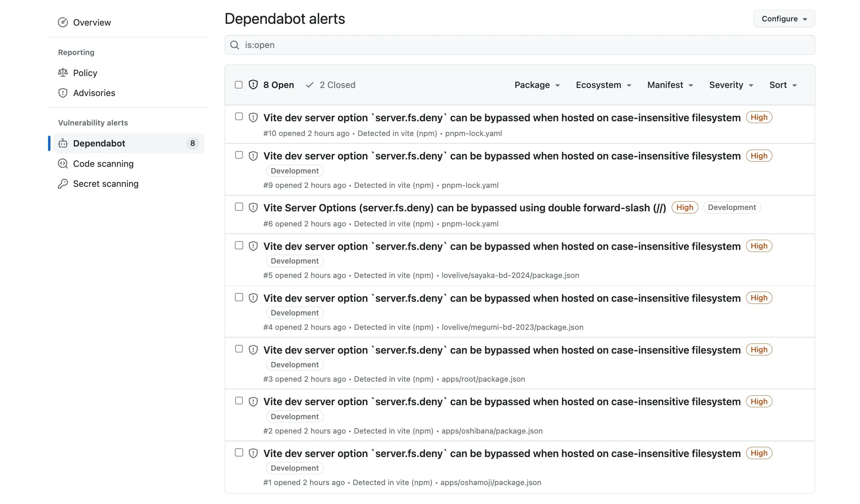860x504 pixels.
Task: Click the Overview gauge icon
Action: click(63, 22)
